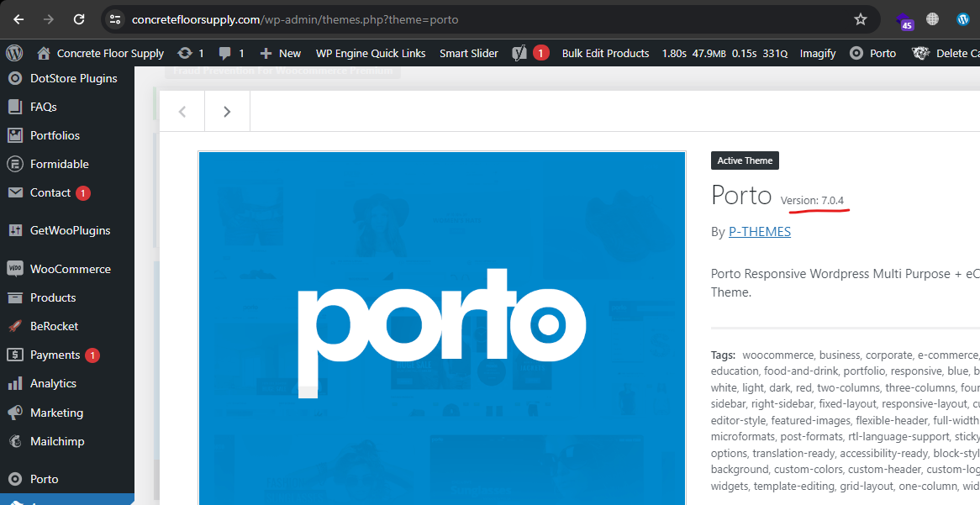Click the Yoast SEO notification icon
This screenshot has height=505, width=980.
pos(530,53)
